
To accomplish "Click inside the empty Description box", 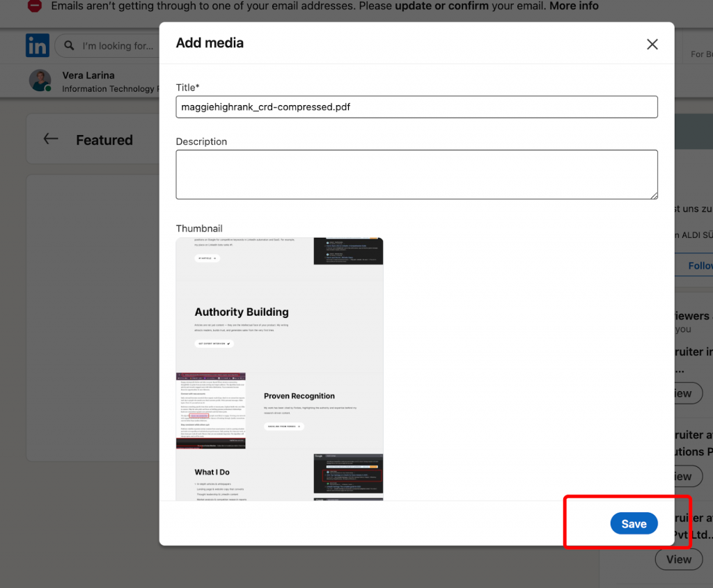I will click(x=416, y=174).
